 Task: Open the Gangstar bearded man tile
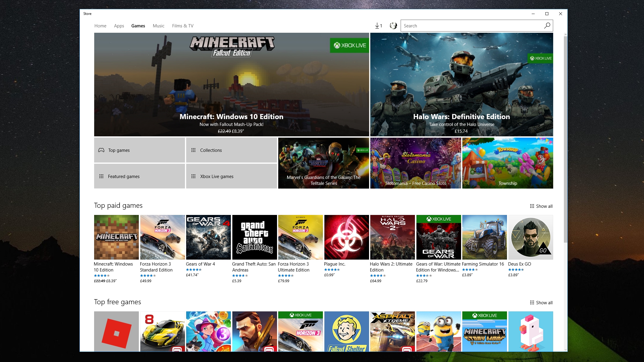pos(255,331)
